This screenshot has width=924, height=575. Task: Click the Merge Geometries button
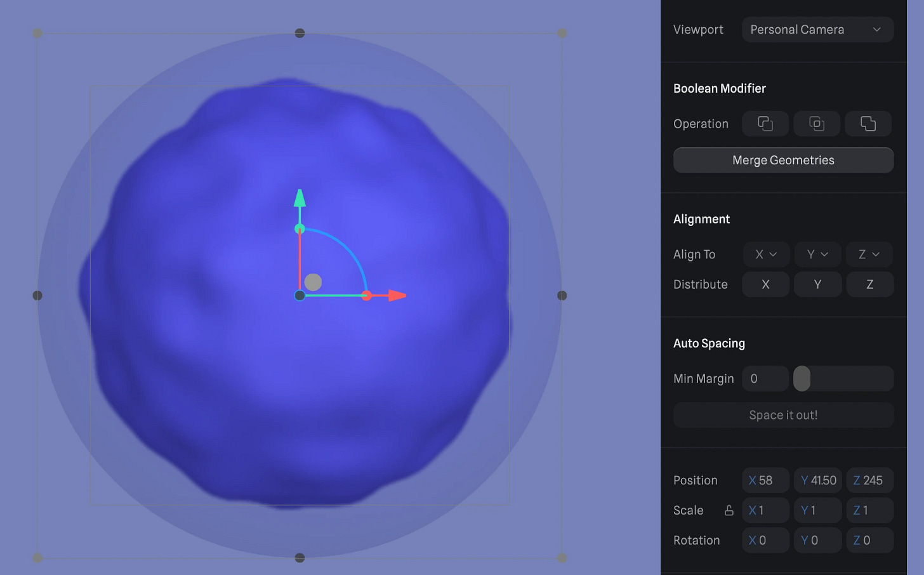(783, 161)
